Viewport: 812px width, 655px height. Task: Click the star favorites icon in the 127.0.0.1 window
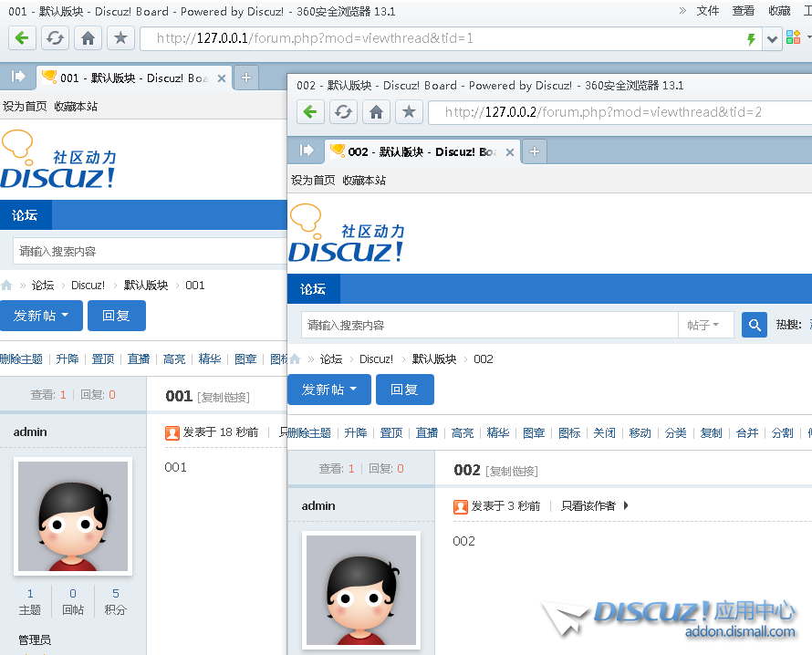coord(120,38)
